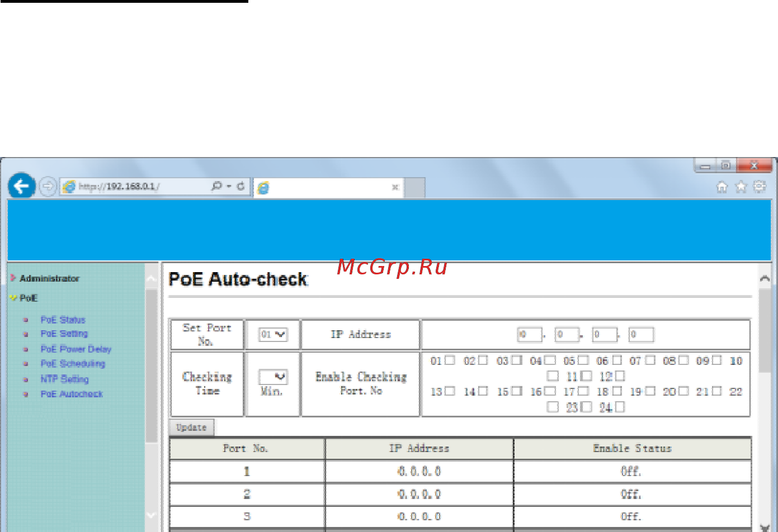The image size is (778, 532).
Task: Open the Favorites star icon
Action: pos(741,187)
